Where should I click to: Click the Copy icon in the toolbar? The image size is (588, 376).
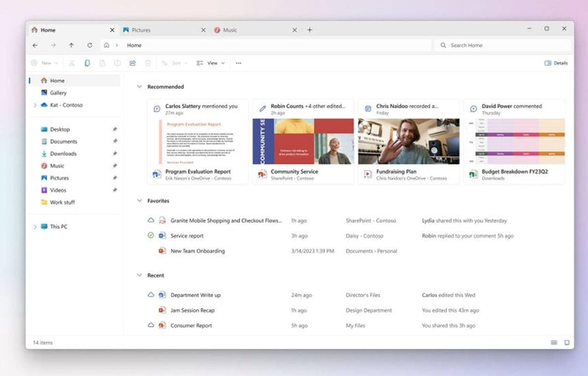click(x=87, y=63)
